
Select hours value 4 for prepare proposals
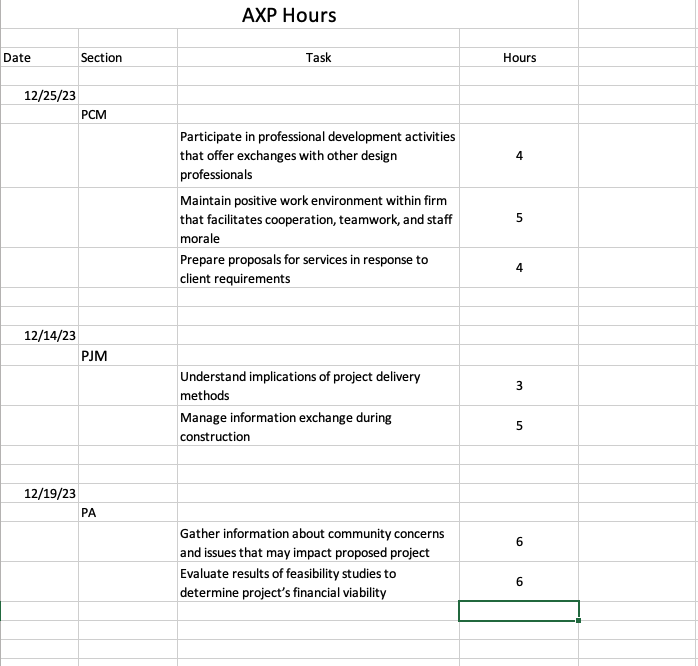coord(519,268)
